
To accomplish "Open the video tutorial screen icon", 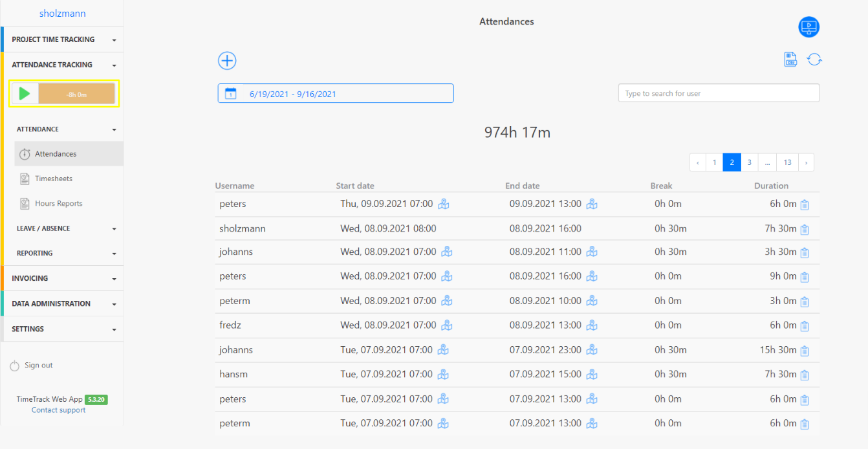I will pos(808,27).
